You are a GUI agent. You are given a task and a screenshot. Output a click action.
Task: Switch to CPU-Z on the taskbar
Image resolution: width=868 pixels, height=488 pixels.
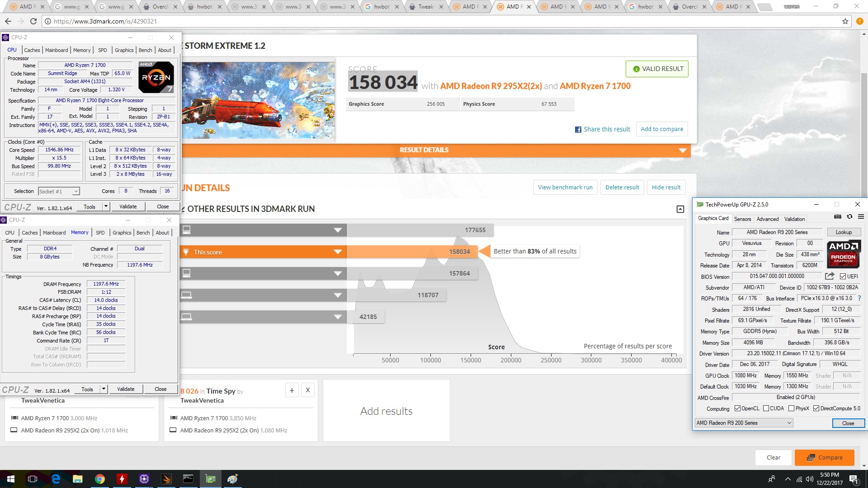[x=144, y=479]
